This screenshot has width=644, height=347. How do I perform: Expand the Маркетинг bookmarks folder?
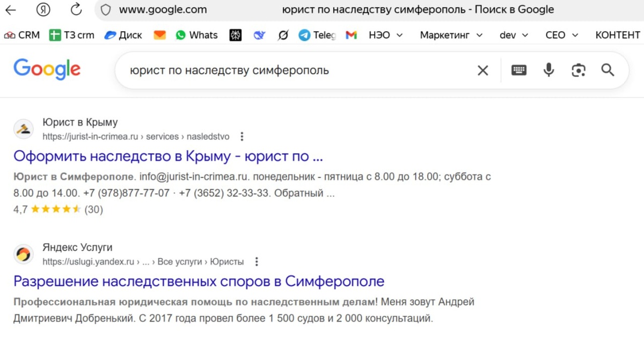[x=450, y=35]
